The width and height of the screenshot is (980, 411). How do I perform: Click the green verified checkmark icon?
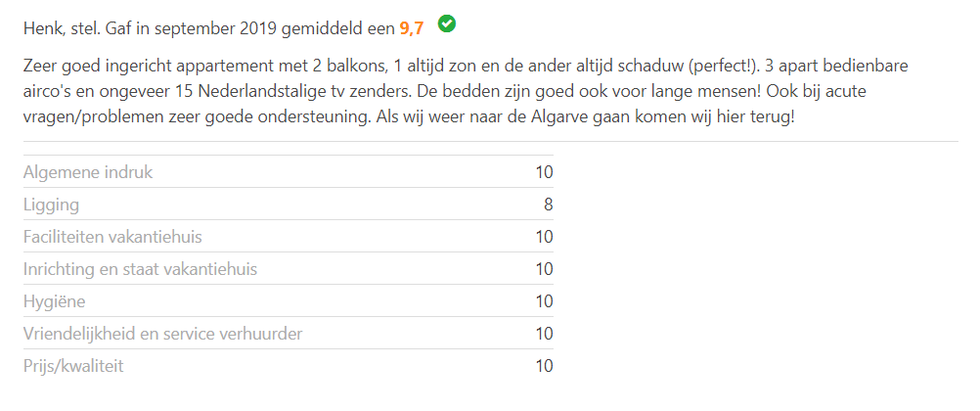click(446, 23)
